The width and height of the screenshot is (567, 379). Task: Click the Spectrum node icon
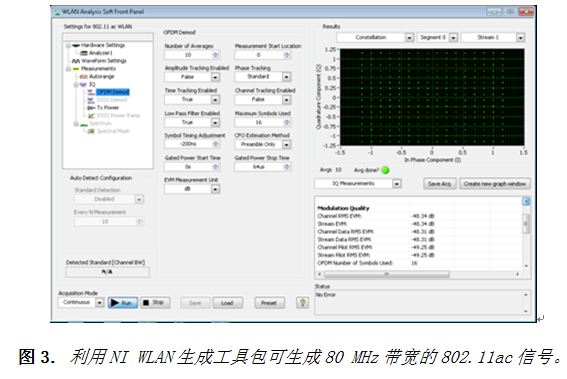coord(84,124)
